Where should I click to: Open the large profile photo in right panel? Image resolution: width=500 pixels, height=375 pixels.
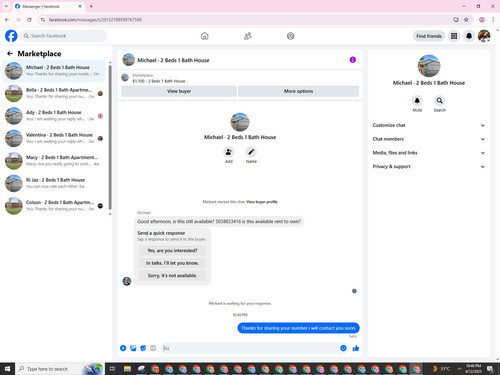click(429, 66)
